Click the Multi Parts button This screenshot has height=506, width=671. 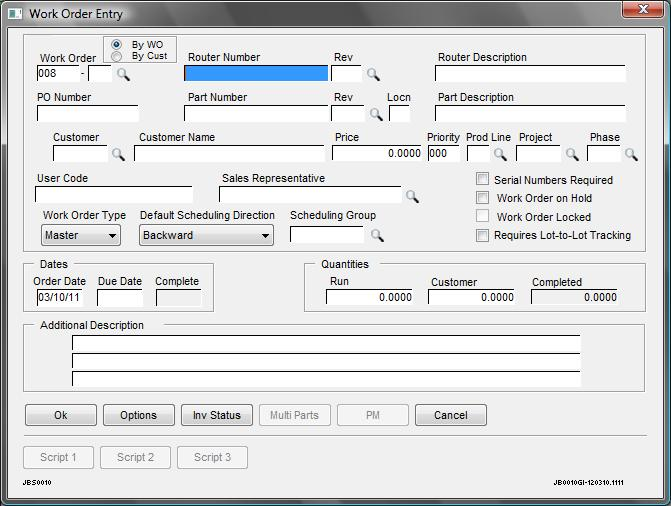click(294, 415)
